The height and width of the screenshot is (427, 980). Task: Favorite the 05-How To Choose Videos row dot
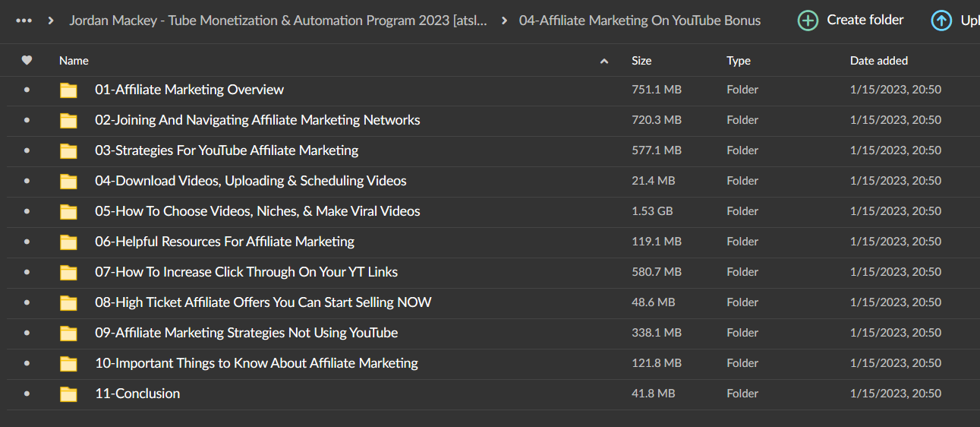tap(27, 211)
